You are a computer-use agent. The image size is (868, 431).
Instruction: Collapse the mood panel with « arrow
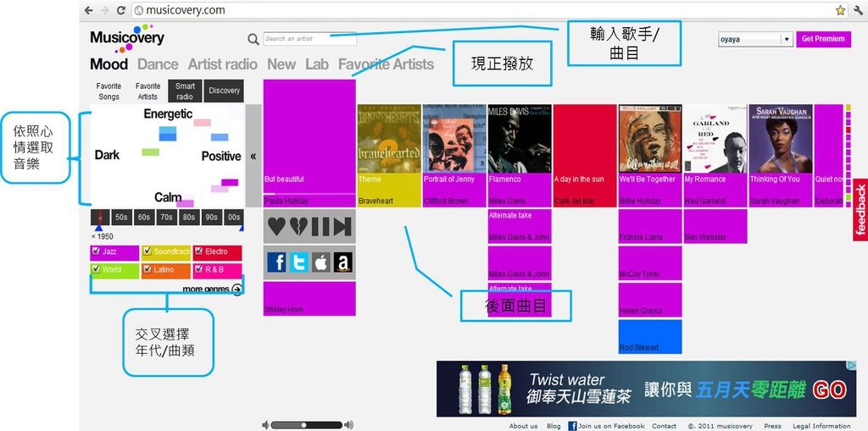(253, 156)
